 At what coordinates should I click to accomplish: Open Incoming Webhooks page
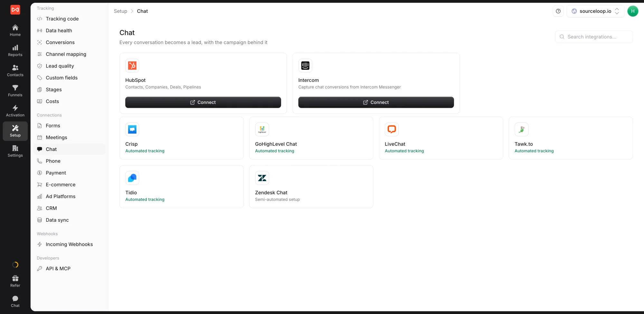pos(69,245)
